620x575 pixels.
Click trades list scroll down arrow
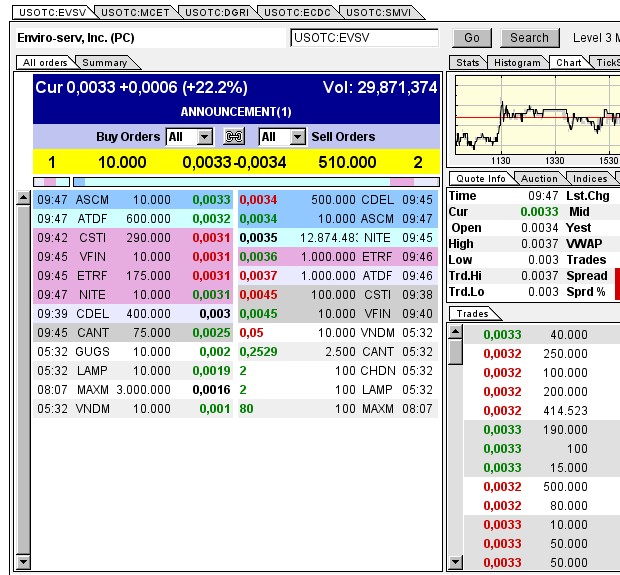click(455, 564)
